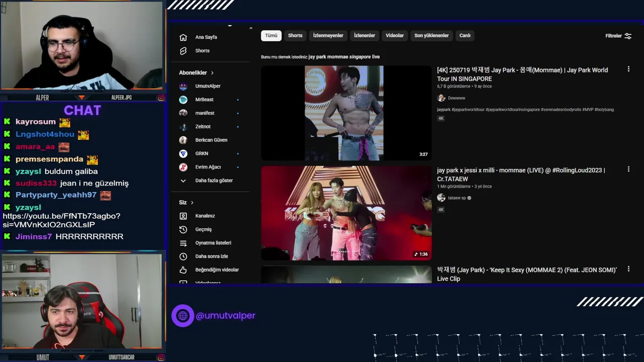Click the tataew sp channel name
The height and width of the screenshot is (362, 644).
[457, 198]
